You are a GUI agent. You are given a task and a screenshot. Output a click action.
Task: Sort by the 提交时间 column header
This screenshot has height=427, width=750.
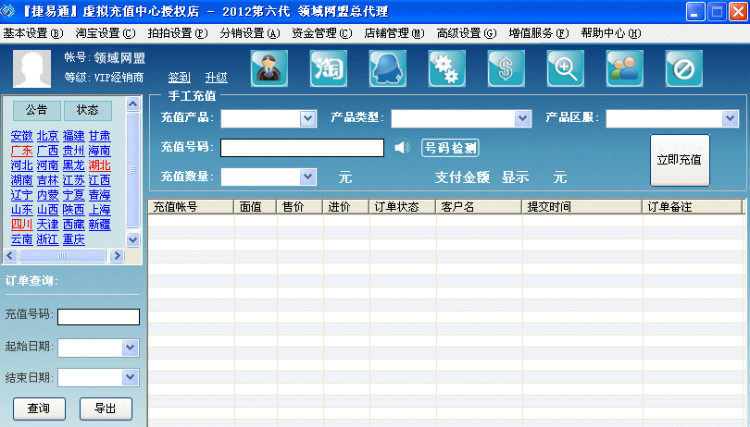coord(582,207)
